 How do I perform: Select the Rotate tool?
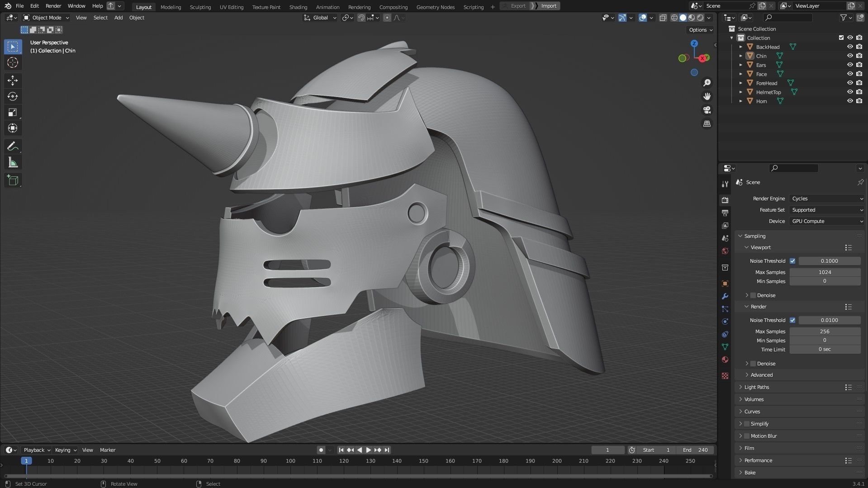click(13, 96)
